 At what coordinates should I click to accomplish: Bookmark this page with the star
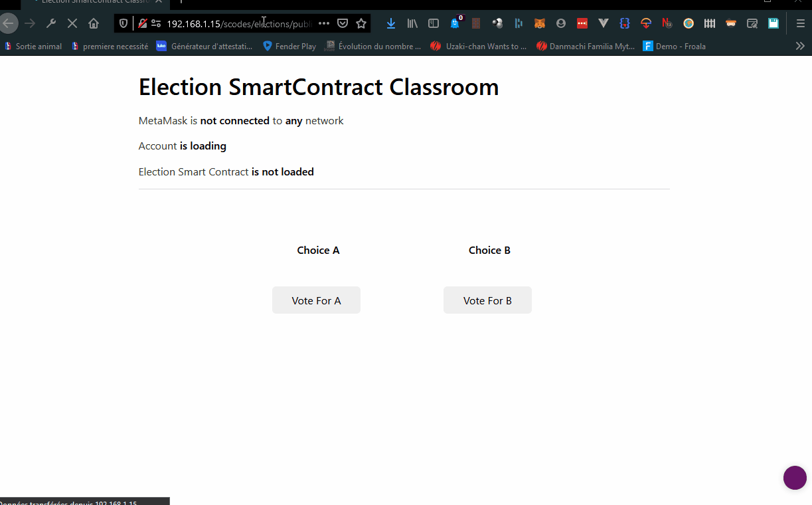[x=361, y=23]
